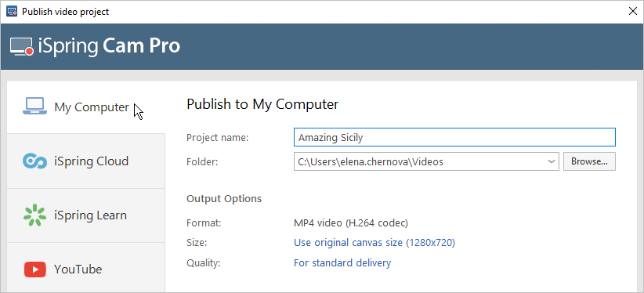Viewport: 644px width, 293px height.
Task: Open the 'Use original canvas size' link
Action: 374,243
